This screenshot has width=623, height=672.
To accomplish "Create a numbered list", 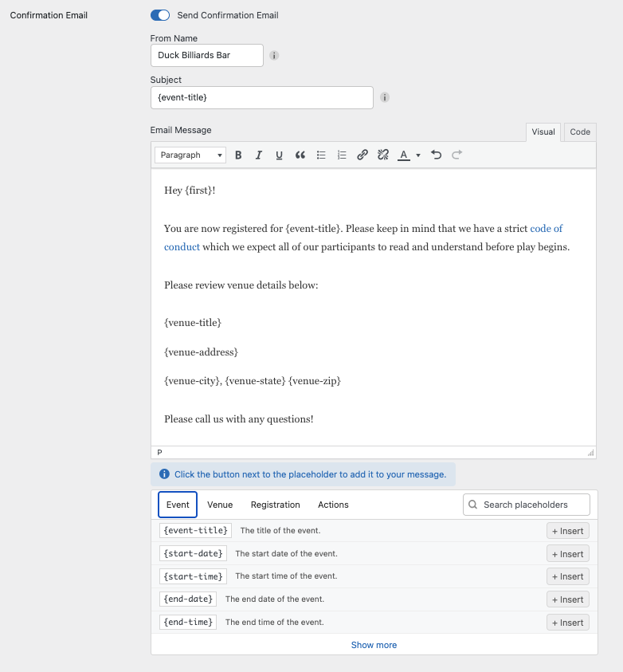I will 342,155.
